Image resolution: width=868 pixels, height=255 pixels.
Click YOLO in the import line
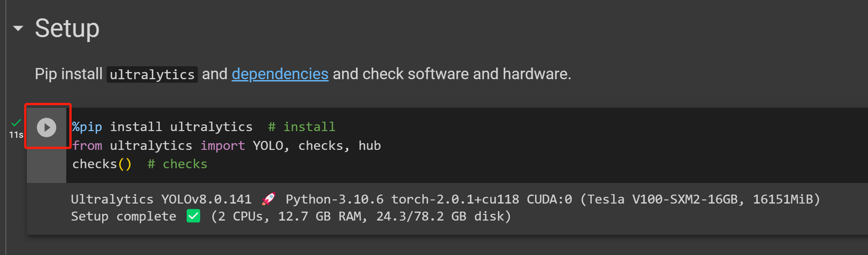[268, 146]
